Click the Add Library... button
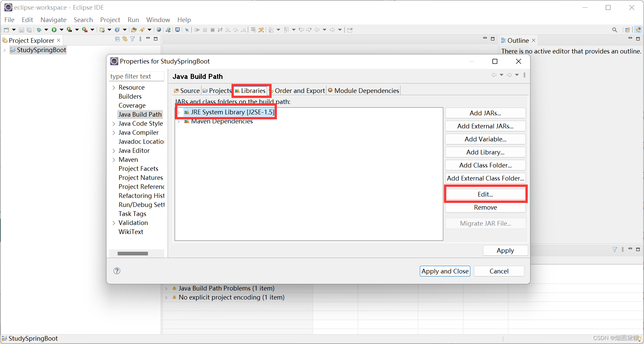 pos(485,152)
